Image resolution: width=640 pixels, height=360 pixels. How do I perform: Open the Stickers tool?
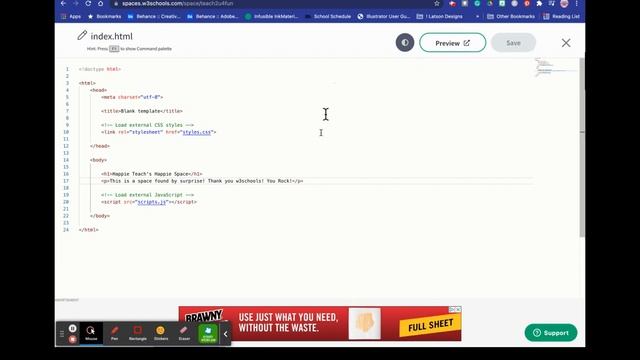coord(161,333)
